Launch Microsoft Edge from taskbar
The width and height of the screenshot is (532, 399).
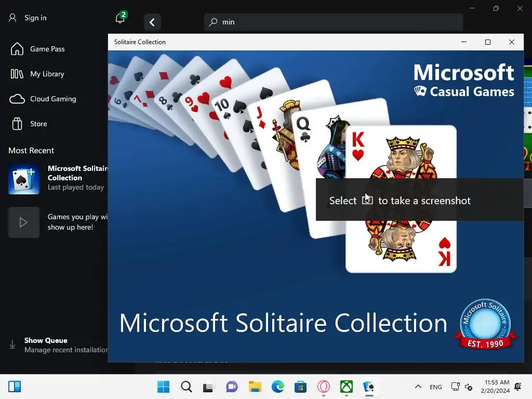tap(278, 387)
